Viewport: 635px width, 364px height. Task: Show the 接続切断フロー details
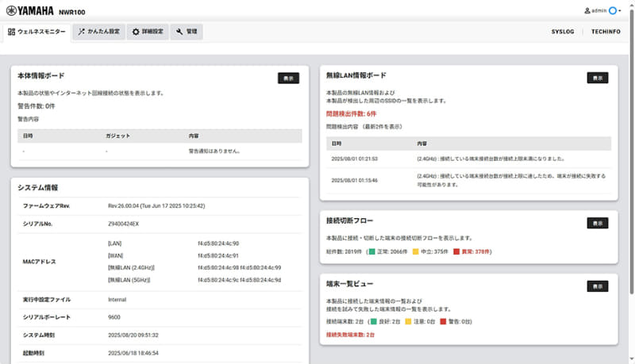[x=598, y=224]
